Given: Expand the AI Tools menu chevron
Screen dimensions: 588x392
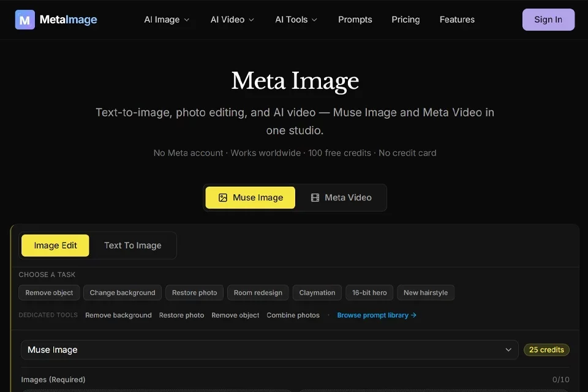Looking at the screenshot, I should pos(315,20).
